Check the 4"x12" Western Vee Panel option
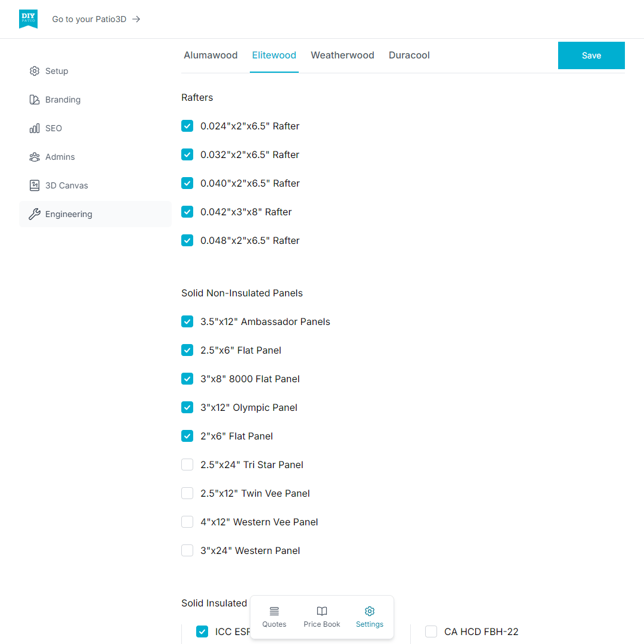Viewport: 644px width, 644px height. tap(187, 522)
